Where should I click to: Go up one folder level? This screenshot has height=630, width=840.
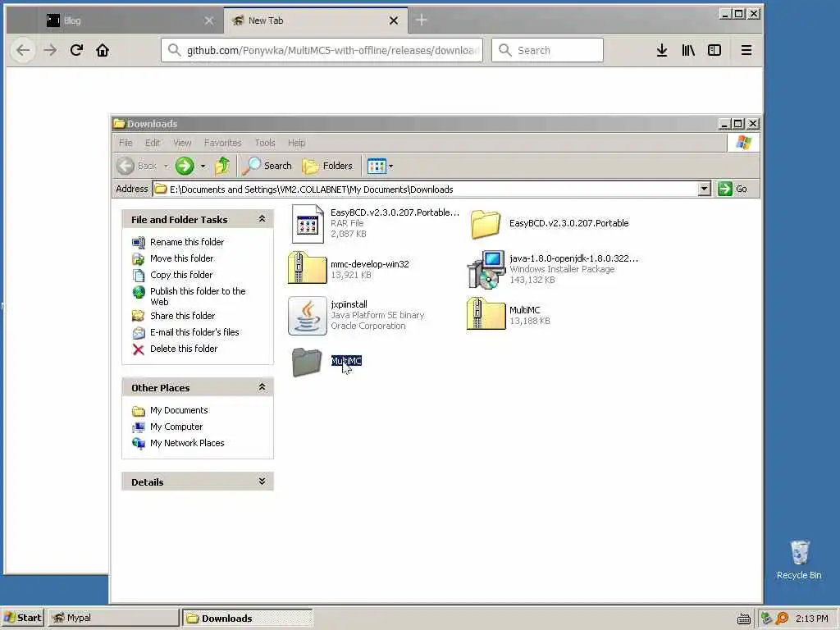click(x=222, y=166)
